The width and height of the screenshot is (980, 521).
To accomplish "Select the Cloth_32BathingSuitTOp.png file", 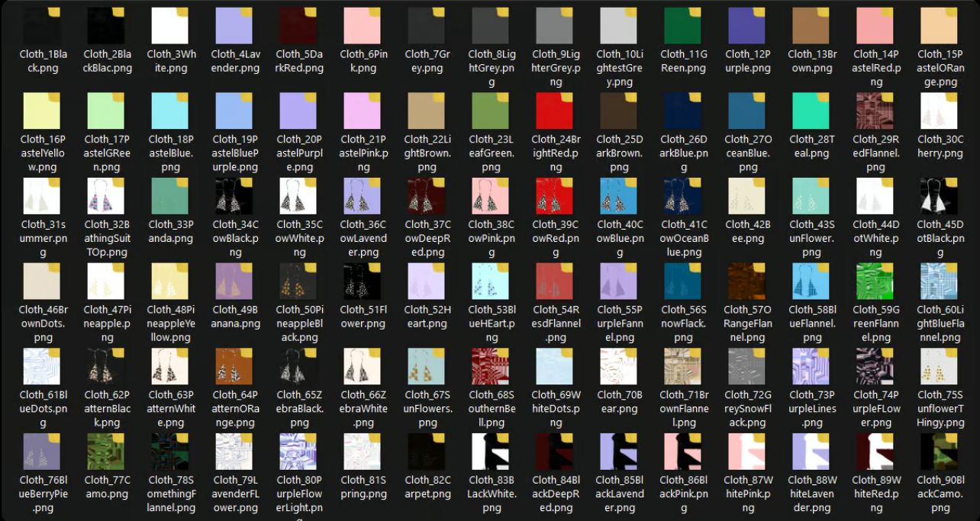I will click(x=106, y=196).
